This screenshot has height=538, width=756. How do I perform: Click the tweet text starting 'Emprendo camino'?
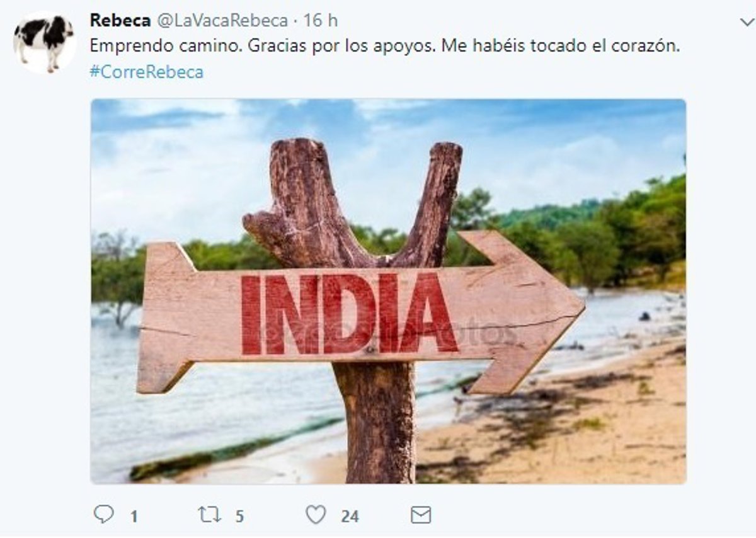pyautogui.click(x=385, y=46)
